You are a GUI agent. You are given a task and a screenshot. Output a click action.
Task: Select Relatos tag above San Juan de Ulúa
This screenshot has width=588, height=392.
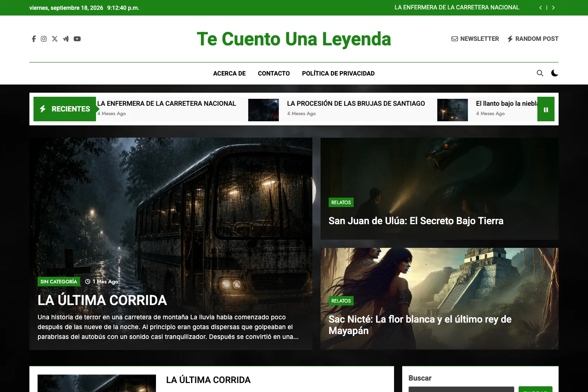pyautogui.click(x=341, y=203)
